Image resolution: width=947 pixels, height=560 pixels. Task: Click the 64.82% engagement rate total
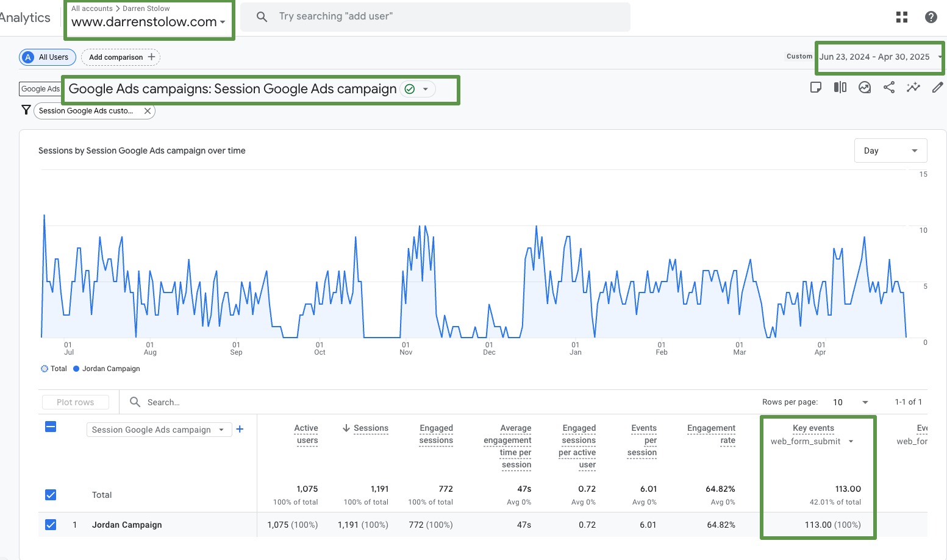tap(720, 489)
